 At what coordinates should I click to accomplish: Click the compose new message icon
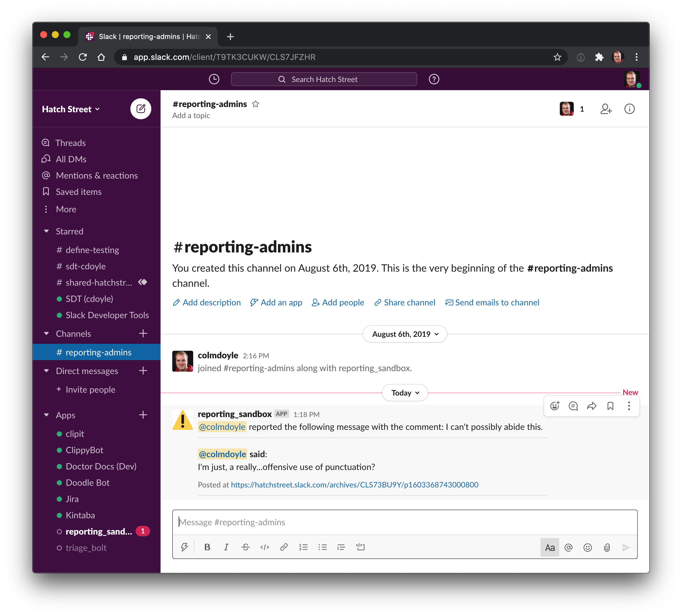pyautogui.click(x=141, y=109)
